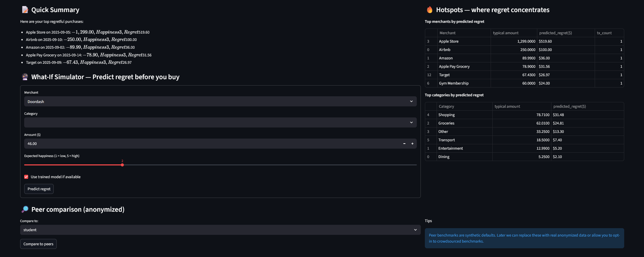Image resolution: width=644 pixels, height=257 pixels.
Task: Select the Gym Membership merchant cell
Action: point(464,83)
